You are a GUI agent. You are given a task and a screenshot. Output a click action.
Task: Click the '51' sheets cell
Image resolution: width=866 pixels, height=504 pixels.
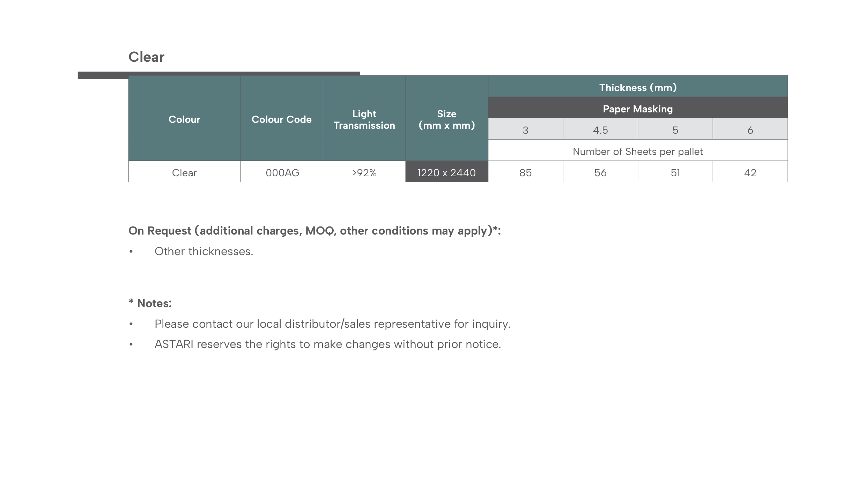[x=675, y=172]
